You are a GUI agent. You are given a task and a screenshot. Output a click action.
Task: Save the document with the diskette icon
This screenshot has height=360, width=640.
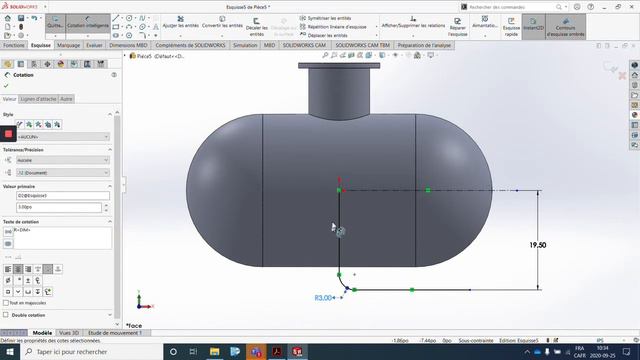(x=21, y=18)
